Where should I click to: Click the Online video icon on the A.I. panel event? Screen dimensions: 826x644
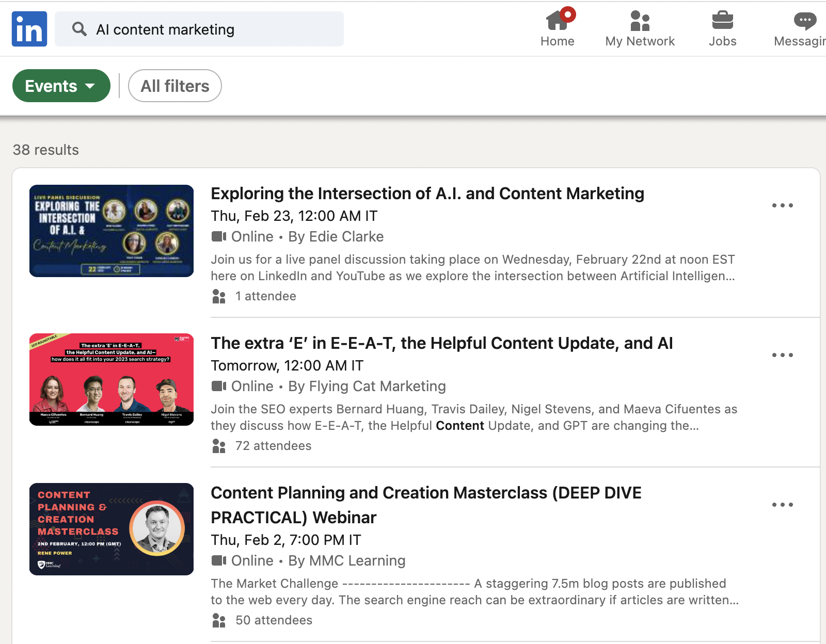[x=219, y=236]
